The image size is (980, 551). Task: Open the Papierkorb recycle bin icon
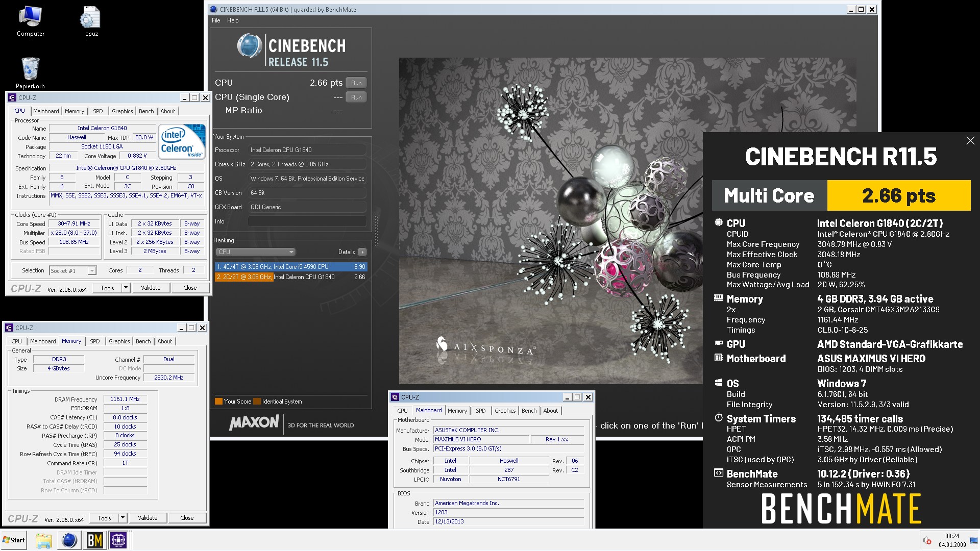pyautogui.click(x=30, y=73)
